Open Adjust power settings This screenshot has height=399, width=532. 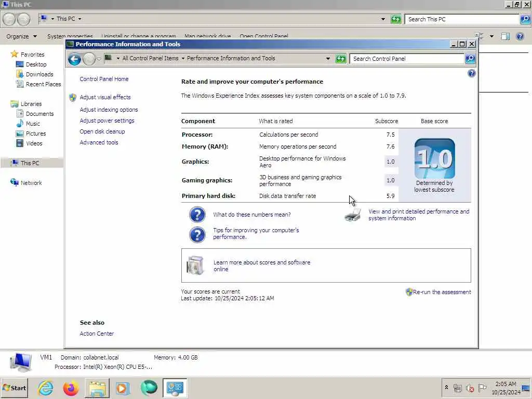coord(107,121)
